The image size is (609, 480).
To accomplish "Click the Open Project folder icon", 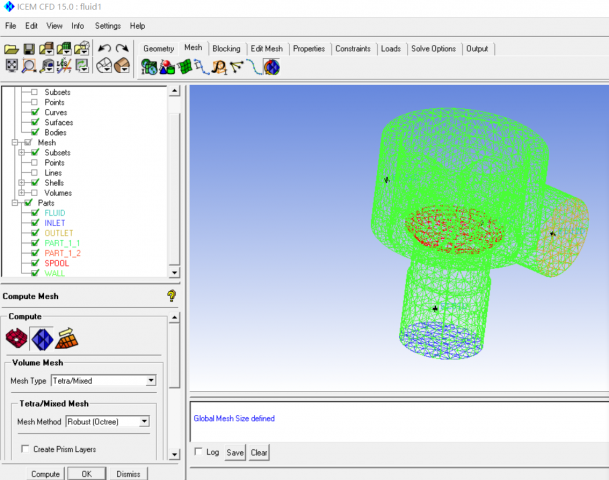I will [x=12, y=48].
